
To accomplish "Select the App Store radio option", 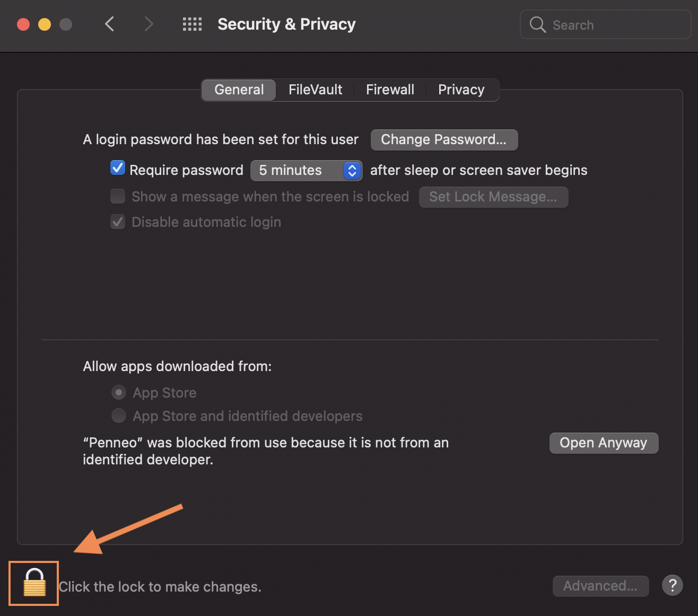I will coord(119,392).
